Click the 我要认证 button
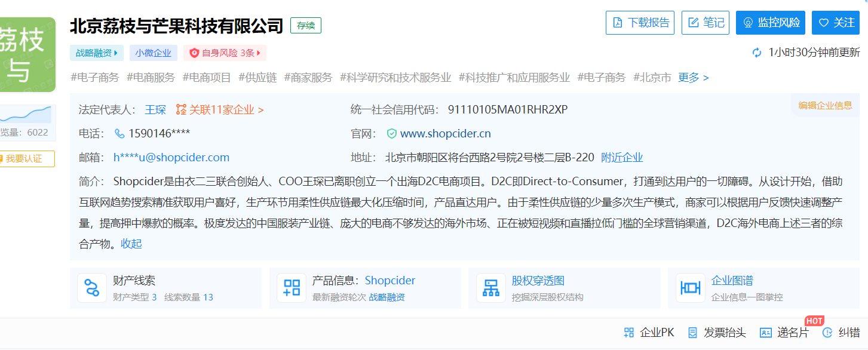Viewport: 868px width, 350px height. (27, 159)
